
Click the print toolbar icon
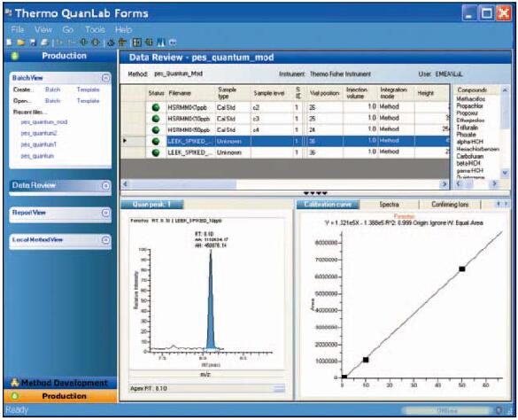(44, 43)
